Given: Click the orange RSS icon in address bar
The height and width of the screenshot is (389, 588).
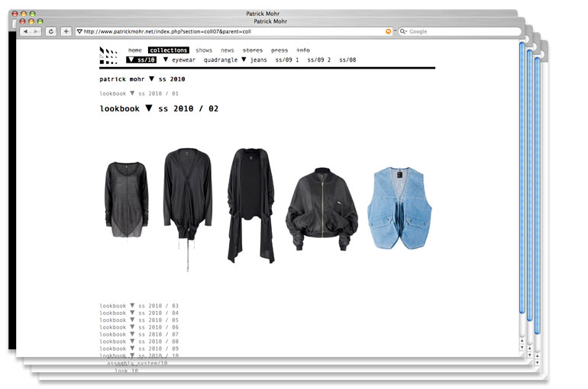Looking at the screenshot, I should [x=388, y=31].
